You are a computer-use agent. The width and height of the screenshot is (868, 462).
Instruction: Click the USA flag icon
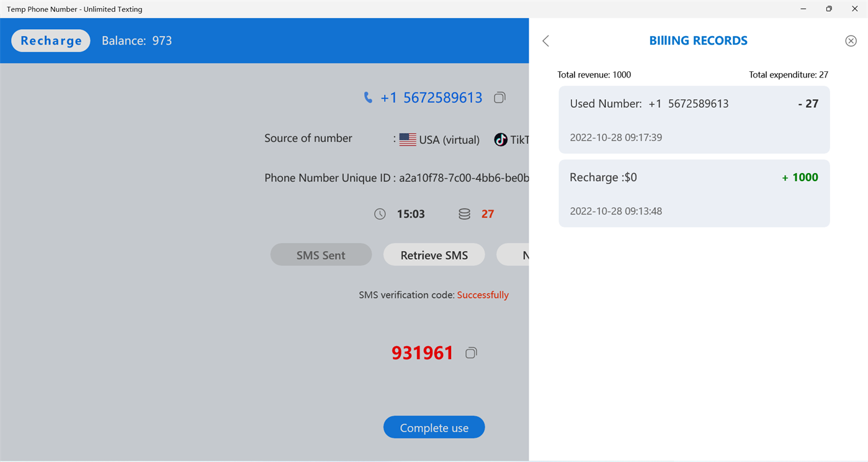coord(408,139)
